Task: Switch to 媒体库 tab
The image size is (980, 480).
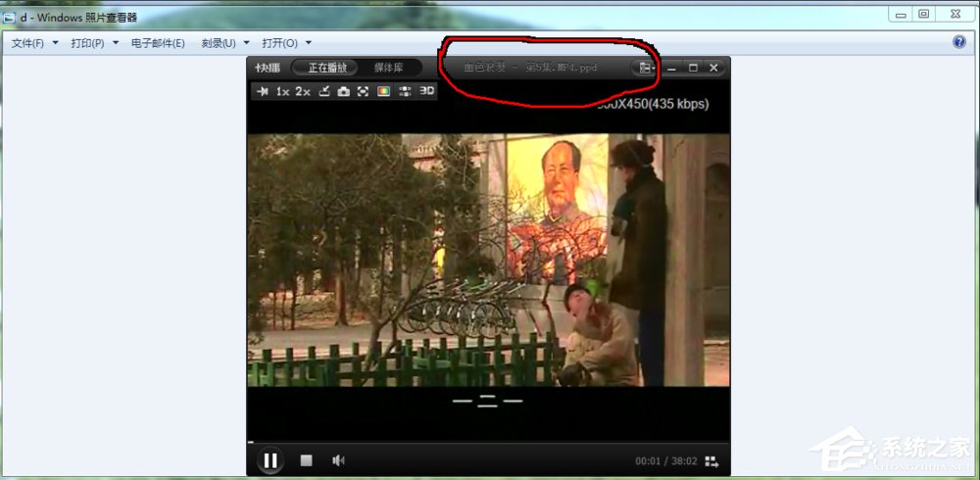Action: tap(389, 68)
